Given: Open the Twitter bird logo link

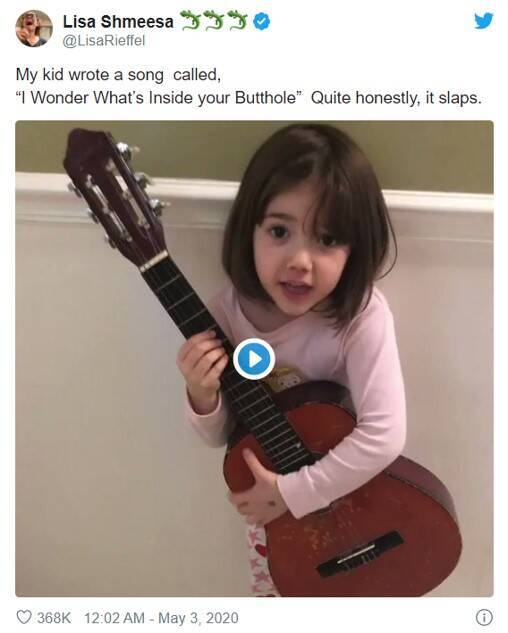Looking at the screenshot, I should click(483, 21).
